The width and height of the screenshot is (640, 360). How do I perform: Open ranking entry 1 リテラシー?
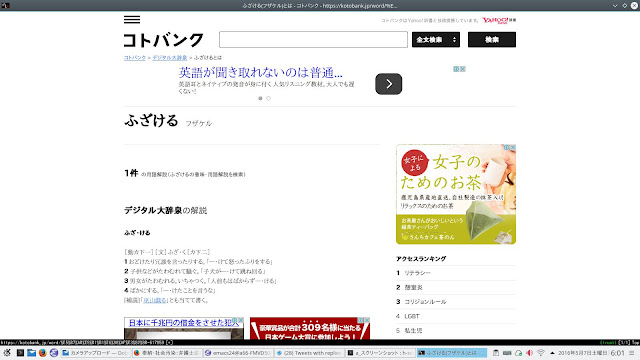pos(456,273)
